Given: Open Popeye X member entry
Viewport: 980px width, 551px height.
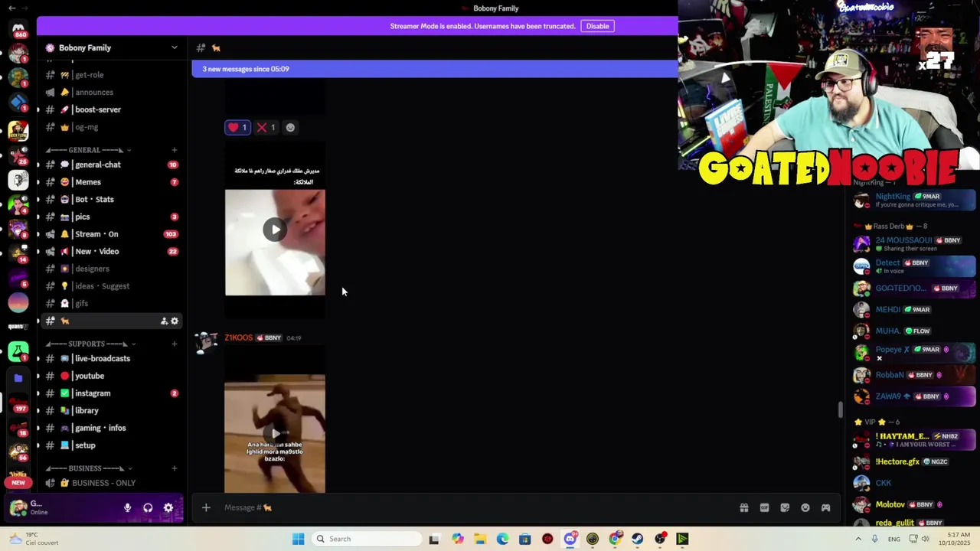Looking at the screenshot, I should click(x=914, y=353).
